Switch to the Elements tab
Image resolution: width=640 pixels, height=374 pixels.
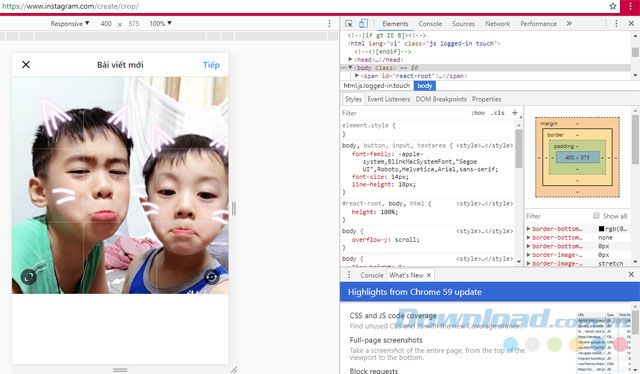point(395,24)
